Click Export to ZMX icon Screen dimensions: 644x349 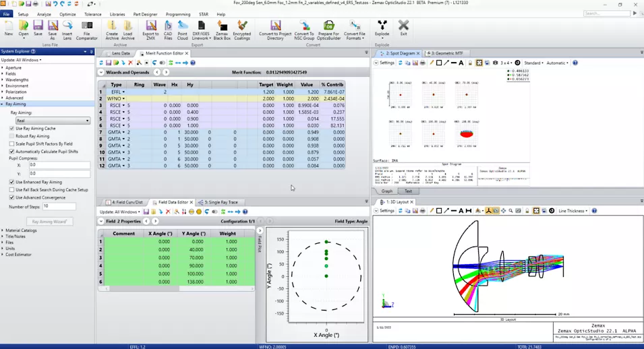click(150, 28)
